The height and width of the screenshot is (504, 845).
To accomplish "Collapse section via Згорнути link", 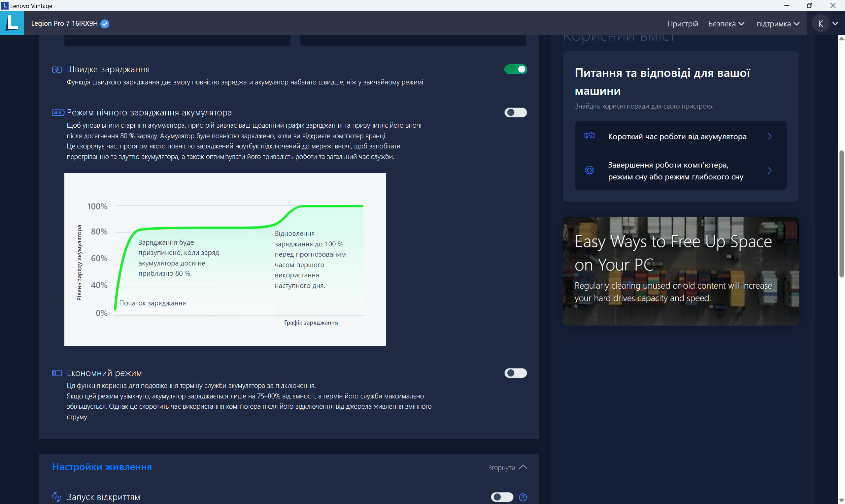I will [x=501, y=468].
